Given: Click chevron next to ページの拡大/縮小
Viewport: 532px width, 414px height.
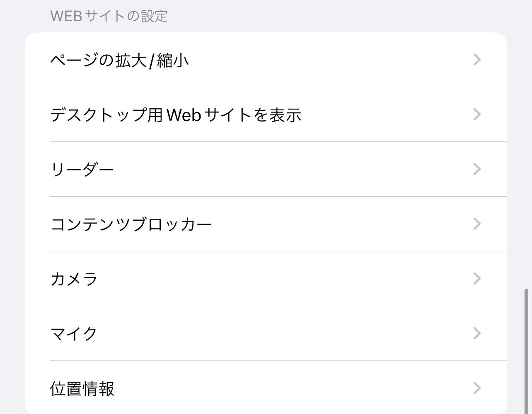Looking at the screenshot, I should pyautogui.click(x=477, y=60).
